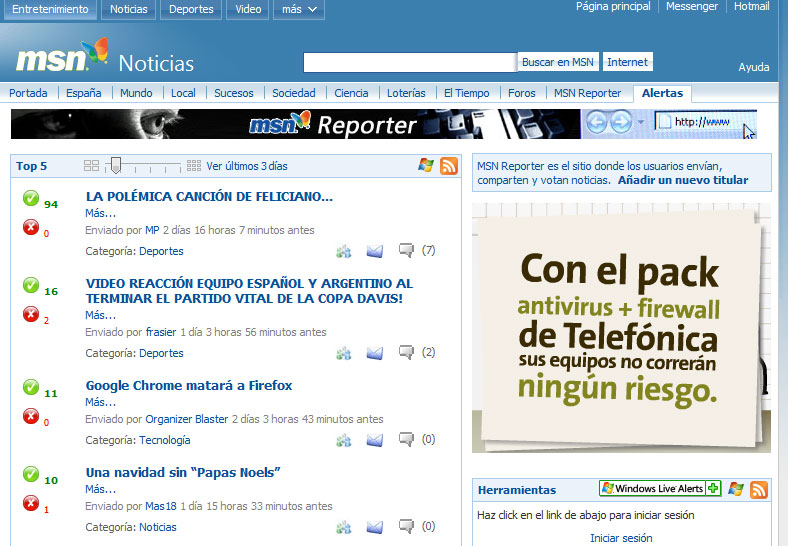
Task: Click the 'Iniciar sesión' link
Action: [621, 538]
